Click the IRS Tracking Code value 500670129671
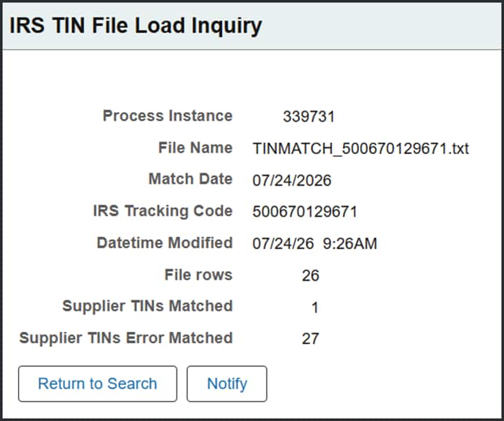The height and width of the screenshot is (421, 504). [305, 212]
